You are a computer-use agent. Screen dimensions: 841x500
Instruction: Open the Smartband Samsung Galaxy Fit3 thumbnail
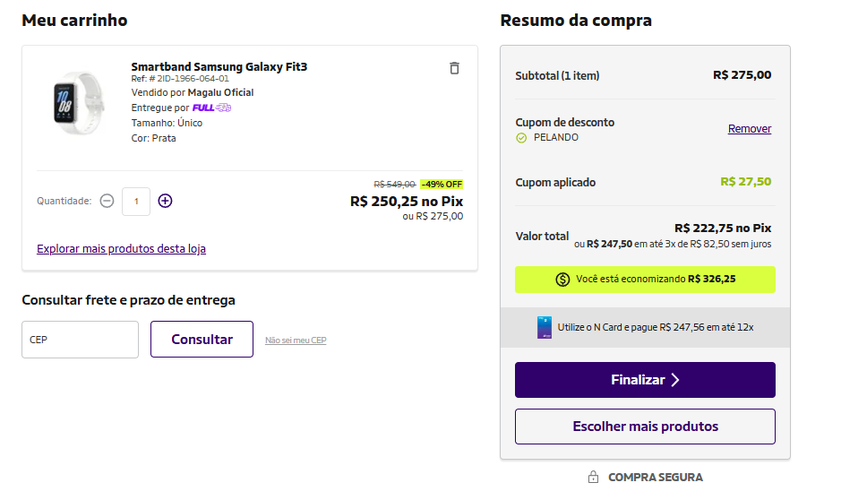click(77, 104)
